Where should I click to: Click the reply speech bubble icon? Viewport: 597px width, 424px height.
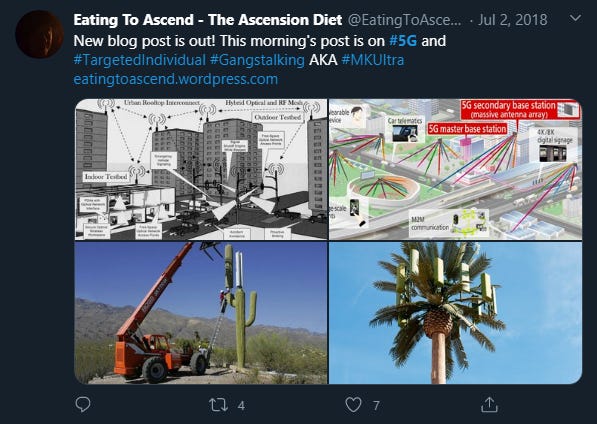click(83, 405)
